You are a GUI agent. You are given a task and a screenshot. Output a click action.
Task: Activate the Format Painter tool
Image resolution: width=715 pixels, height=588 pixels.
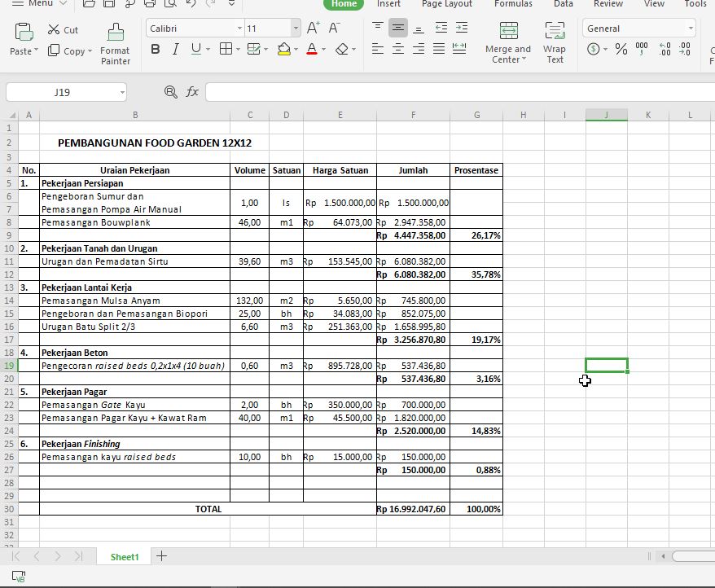116,44
